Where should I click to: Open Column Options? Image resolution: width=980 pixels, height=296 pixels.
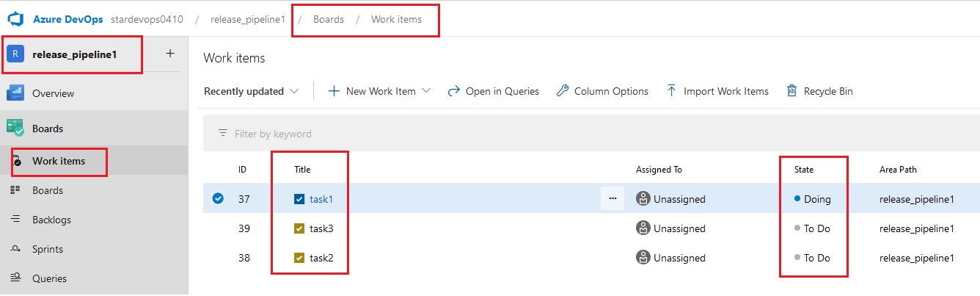point(602,91)
